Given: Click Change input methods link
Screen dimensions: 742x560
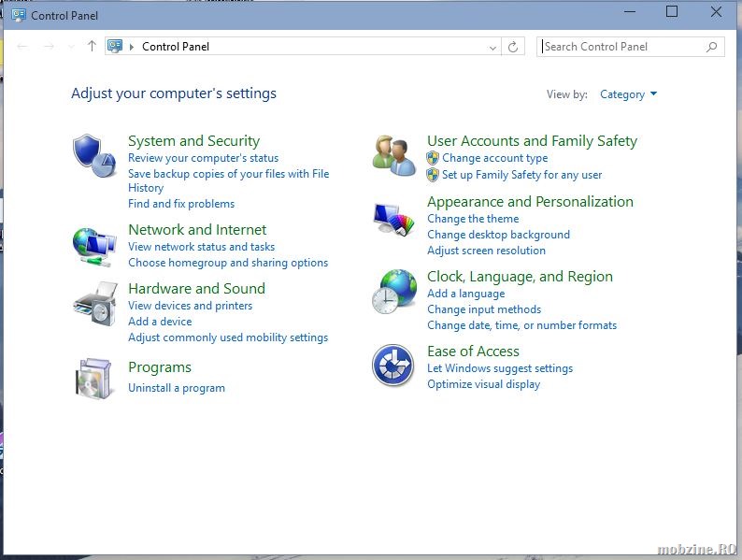Looking at the screenshot, I should click(x=484, y=309).
